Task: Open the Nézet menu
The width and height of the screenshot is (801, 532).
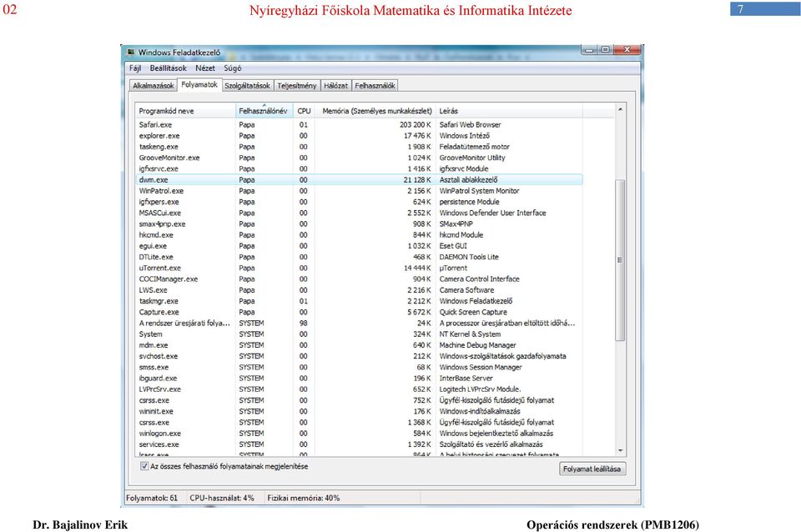Action: click(x=205, y=68)
